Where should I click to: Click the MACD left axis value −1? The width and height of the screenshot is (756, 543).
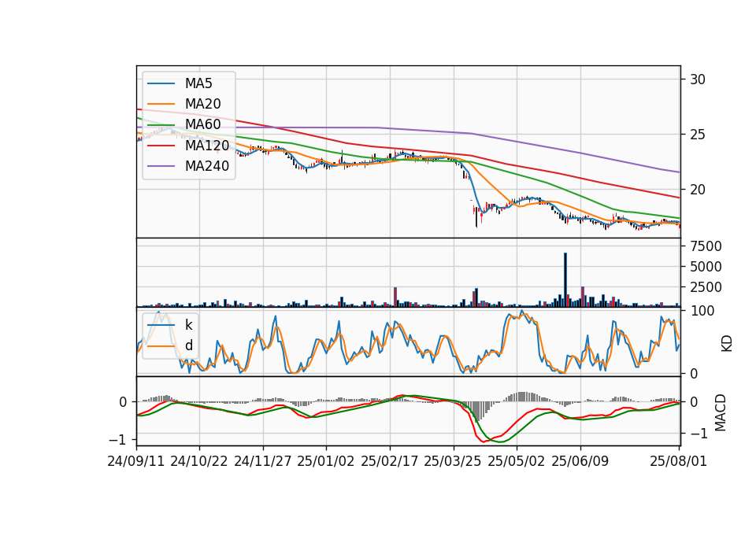click(117, 440)
